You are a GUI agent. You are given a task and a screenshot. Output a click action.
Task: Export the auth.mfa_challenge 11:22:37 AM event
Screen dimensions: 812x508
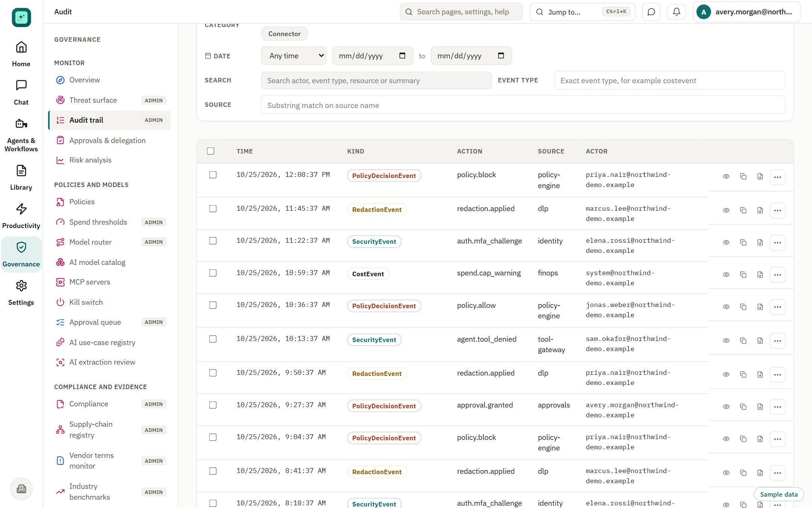[760, 242]
